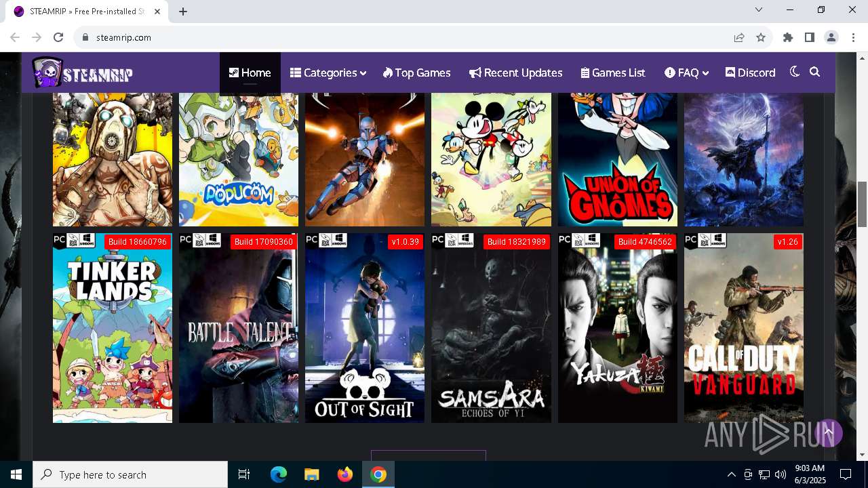Click the share page icon
This screenshot has height=488, width=868.
click(739, 37)
